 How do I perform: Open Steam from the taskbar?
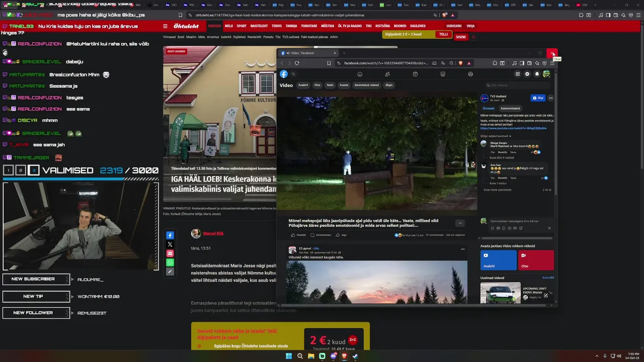tap(355, 356)
